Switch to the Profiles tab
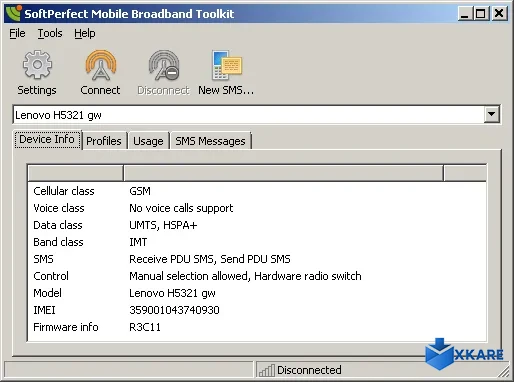Screen dimensions: 514x382 click(x=104, y=141)
